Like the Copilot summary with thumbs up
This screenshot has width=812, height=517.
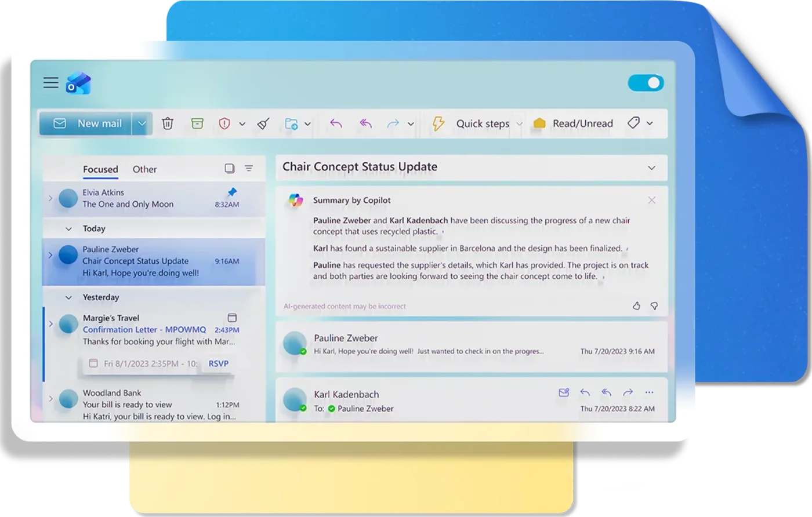point(636,306)
